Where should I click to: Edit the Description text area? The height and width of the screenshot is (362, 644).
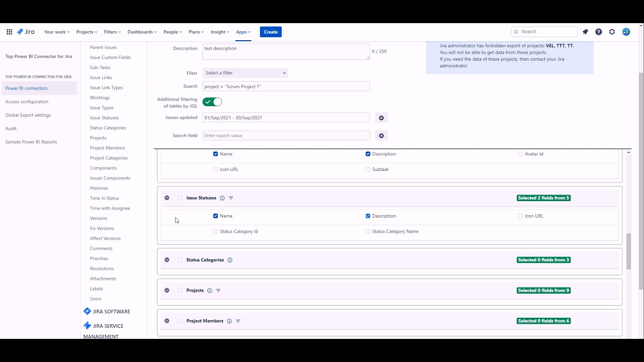[x=286, y=51]
